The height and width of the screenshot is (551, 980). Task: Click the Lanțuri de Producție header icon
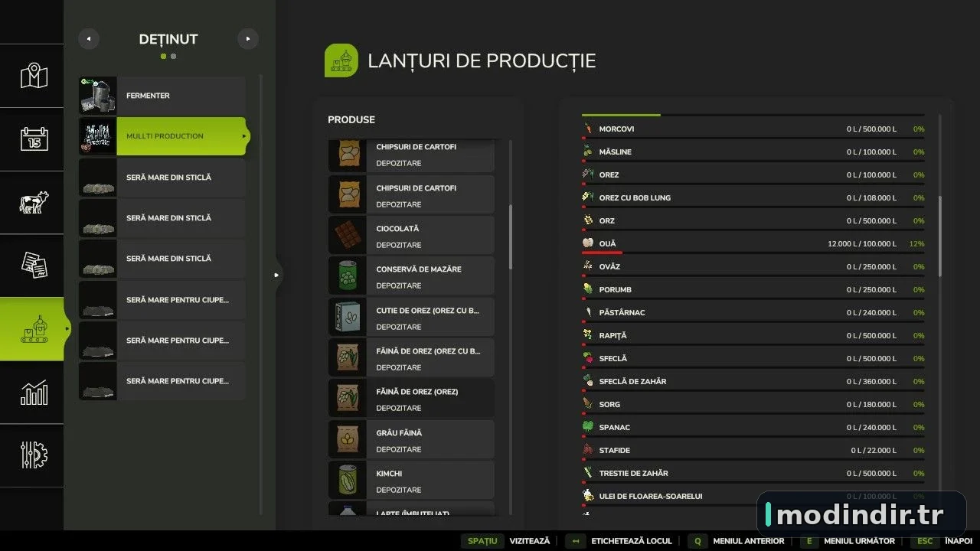341,60
